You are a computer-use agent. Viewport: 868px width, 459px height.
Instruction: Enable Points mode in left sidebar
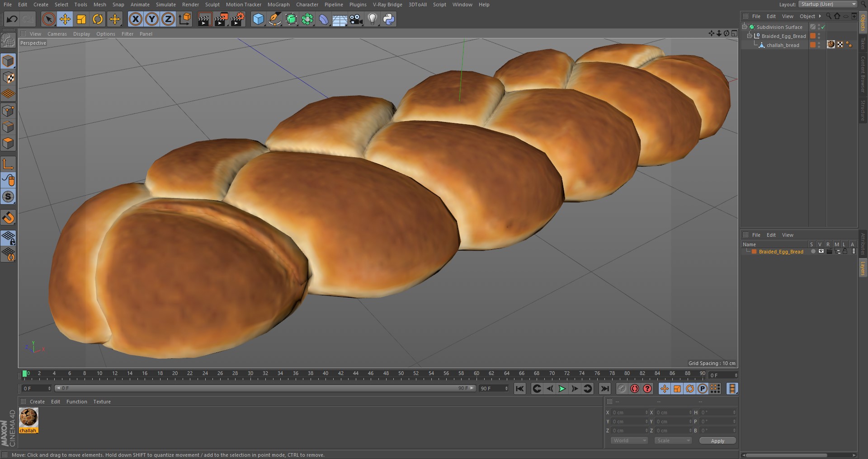(x=8, y=110)
